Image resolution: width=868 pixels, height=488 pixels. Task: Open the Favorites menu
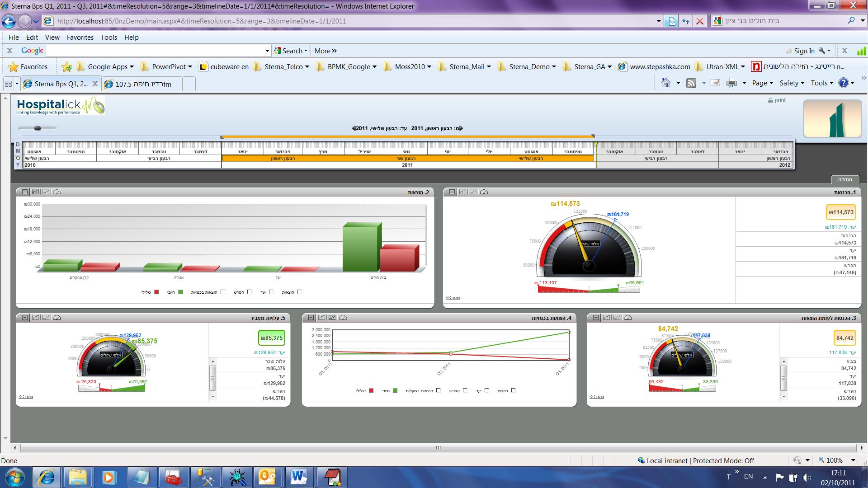click(x=80, y=38)
